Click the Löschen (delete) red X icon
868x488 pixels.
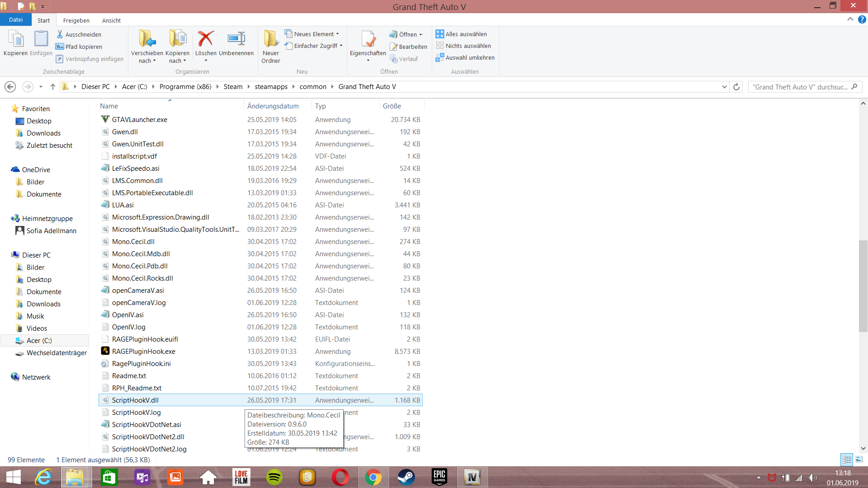[206, 39]
